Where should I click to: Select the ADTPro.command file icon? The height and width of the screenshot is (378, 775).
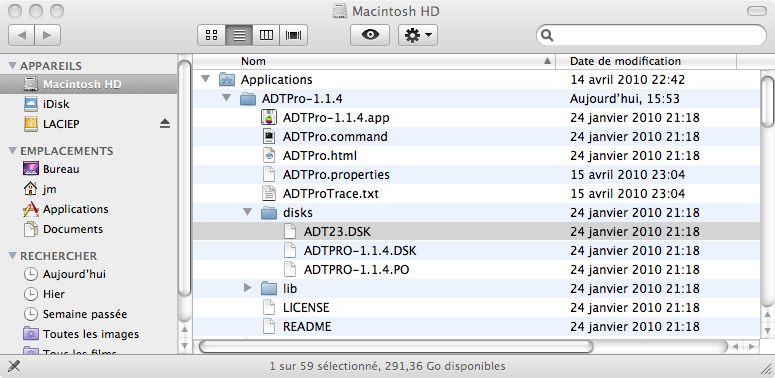click(268, 136)
